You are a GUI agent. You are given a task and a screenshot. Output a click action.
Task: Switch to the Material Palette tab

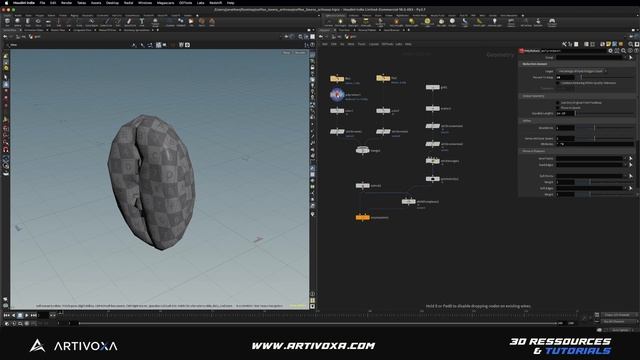pyautogui.click(x=367, y=30)
